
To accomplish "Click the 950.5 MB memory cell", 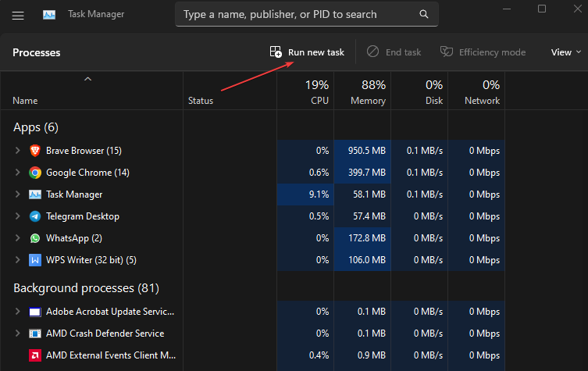I will point(362,151).
